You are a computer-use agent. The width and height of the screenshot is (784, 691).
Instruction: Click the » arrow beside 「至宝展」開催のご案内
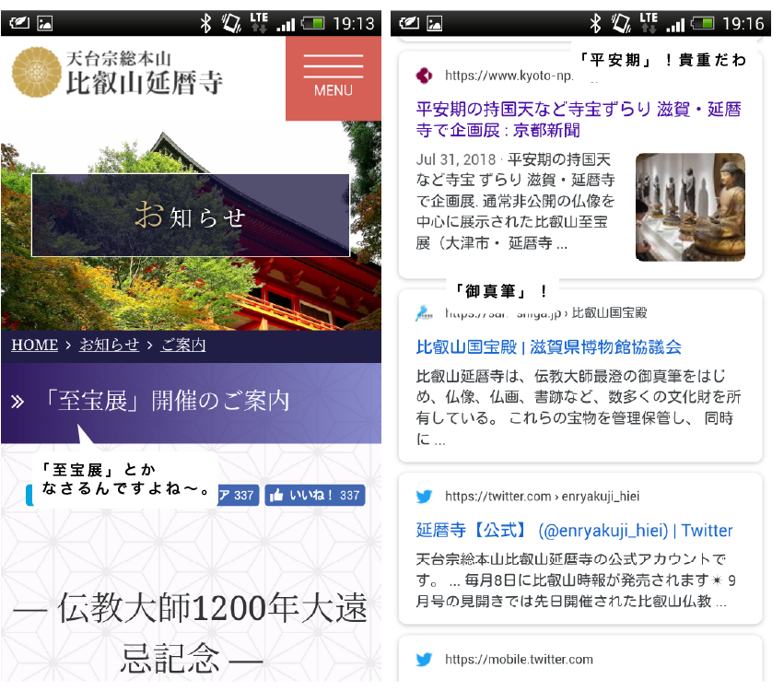tap(18, 402)
